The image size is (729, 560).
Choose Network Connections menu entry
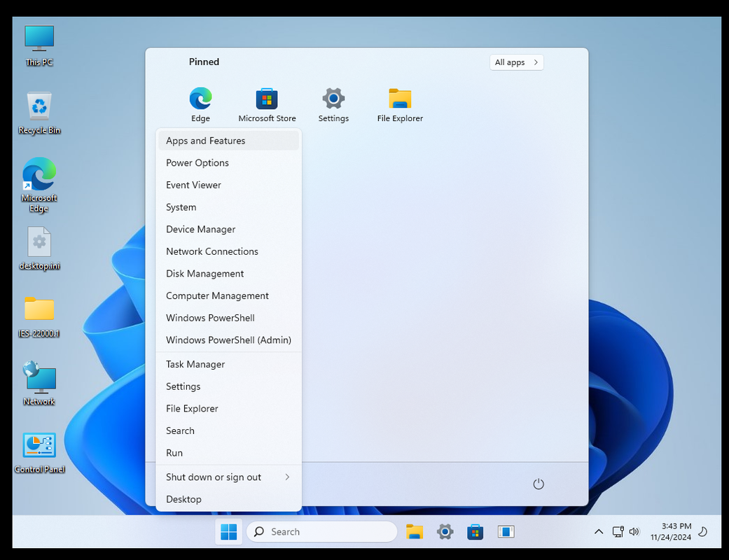(x=228, y=251)
